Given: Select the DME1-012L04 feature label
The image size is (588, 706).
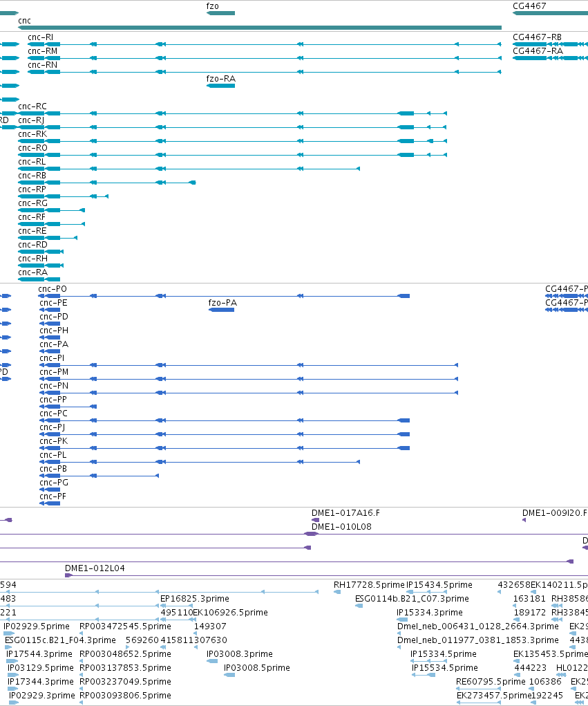Looking at the screenshot, I should [95, 568].
